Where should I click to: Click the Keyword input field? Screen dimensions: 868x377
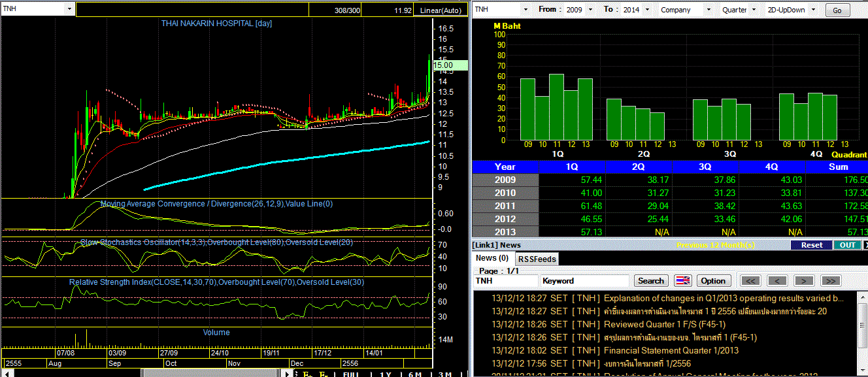(585, 281)
